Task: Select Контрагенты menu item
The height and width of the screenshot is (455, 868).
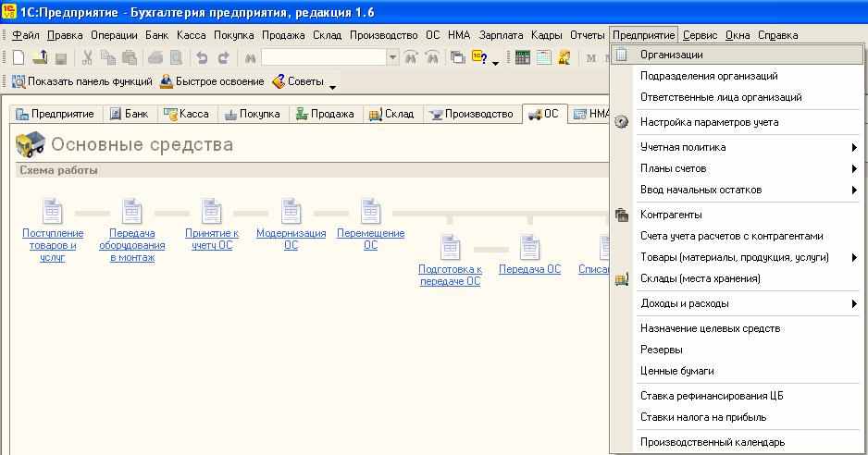Action: click(x=737, y=215)
